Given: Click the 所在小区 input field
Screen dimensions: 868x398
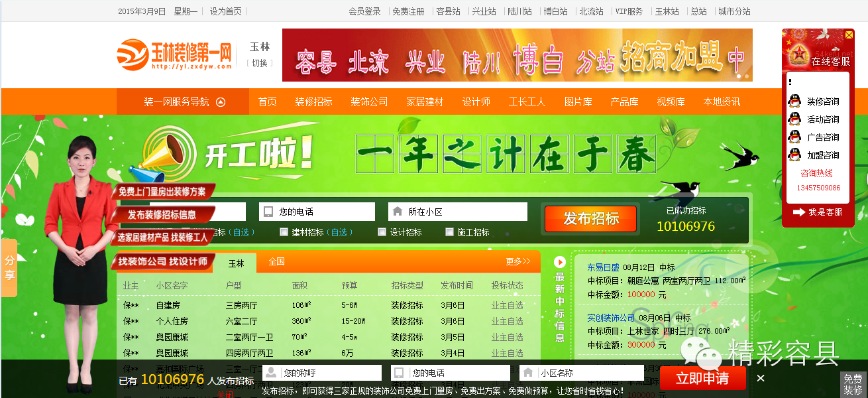Looking at the screenshot, I should click(458, 212).
